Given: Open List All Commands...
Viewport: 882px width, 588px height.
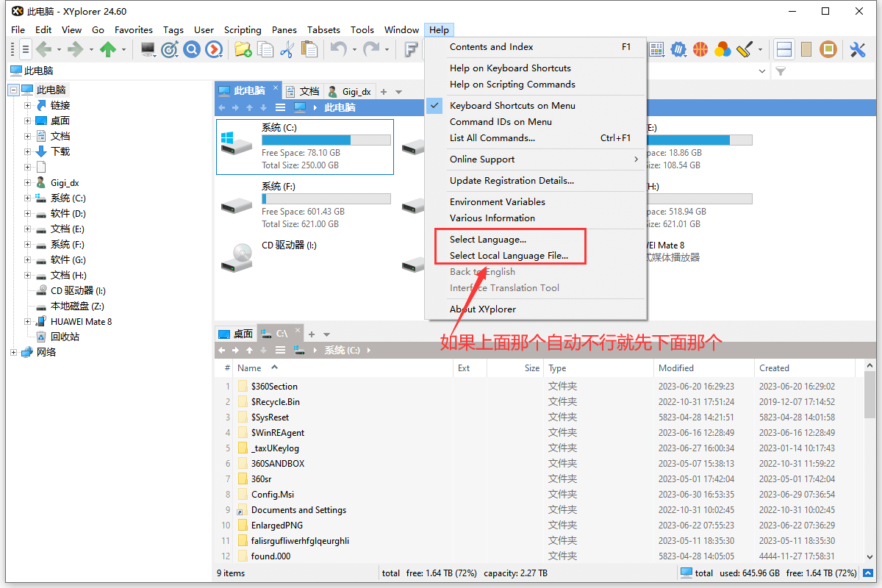Looking at the screenshot, I should tap(536, 138).
